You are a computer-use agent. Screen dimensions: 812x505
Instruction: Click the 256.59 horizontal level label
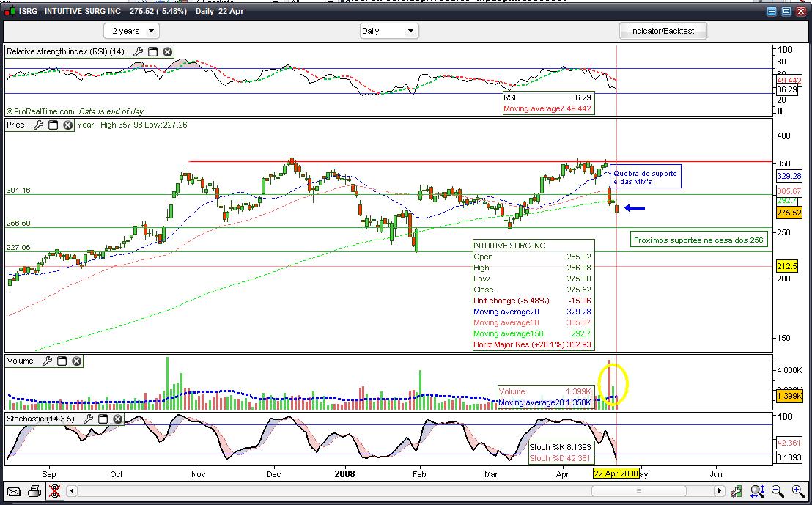coord(18,224)
